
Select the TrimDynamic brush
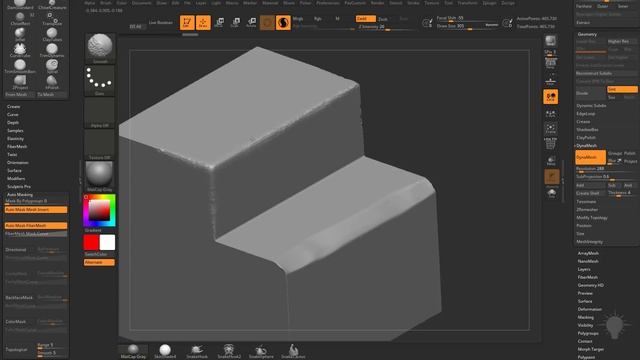[x=52, y=50]
